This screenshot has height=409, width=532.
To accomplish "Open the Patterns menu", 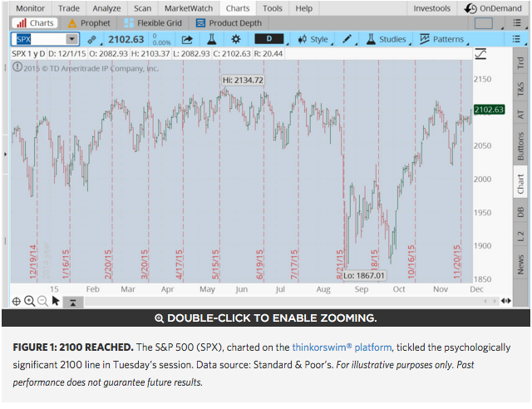I will (442, 39).
